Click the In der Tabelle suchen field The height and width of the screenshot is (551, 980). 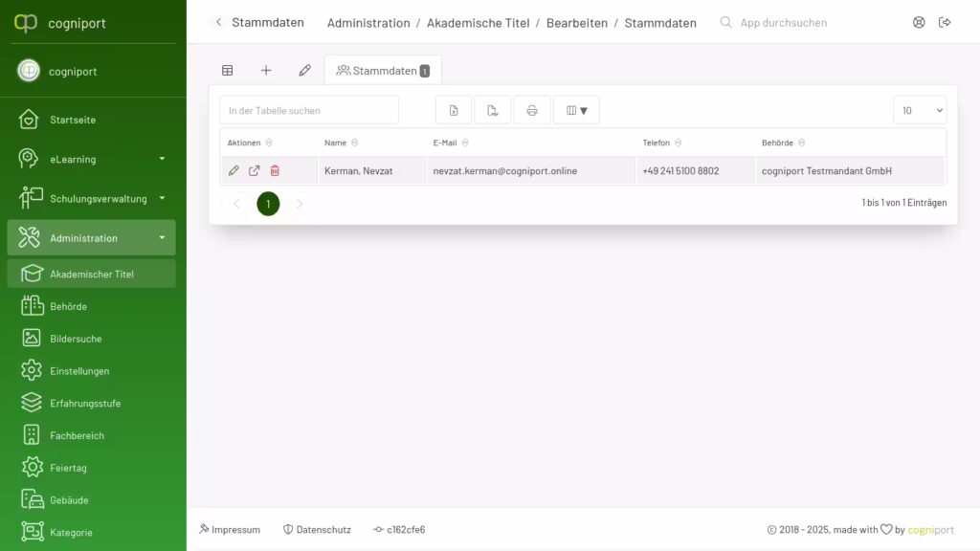point(308,110)
